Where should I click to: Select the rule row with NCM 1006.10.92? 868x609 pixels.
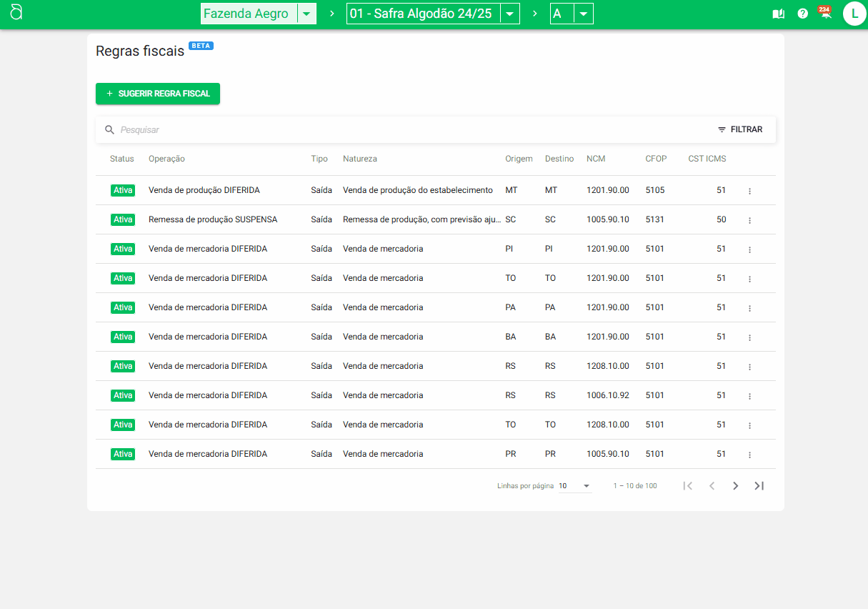(429, 395)
